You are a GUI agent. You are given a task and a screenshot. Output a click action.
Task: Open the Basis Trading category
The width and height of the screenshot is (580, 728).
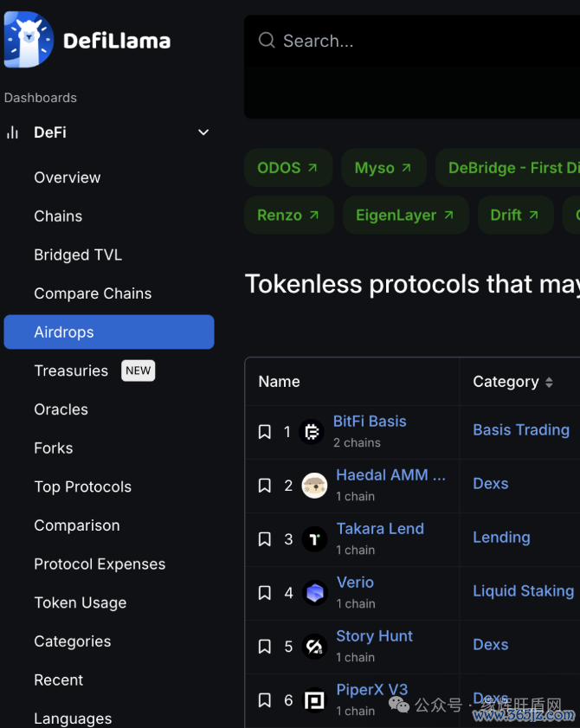click(521, 430)
